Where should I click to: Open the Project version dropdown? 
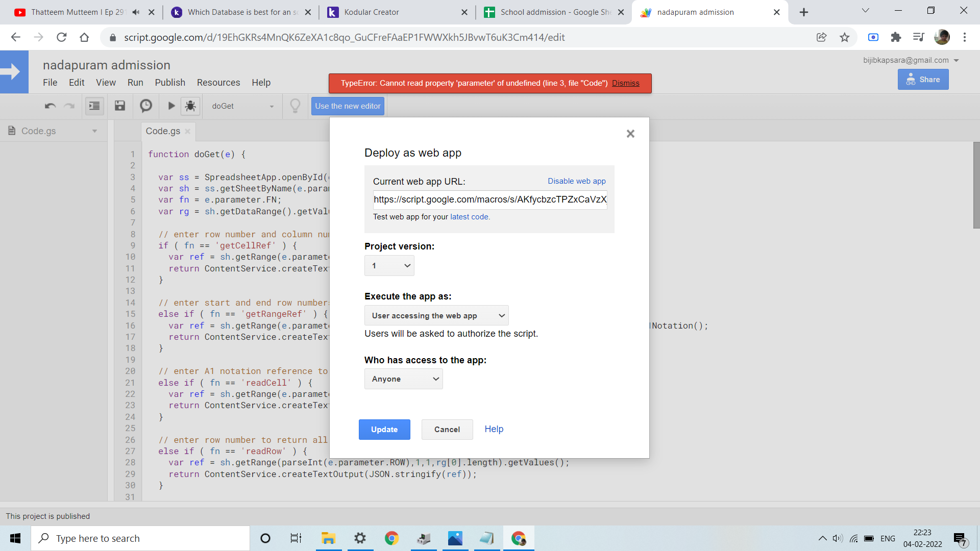pyautogui.click(x=389, y=266)
